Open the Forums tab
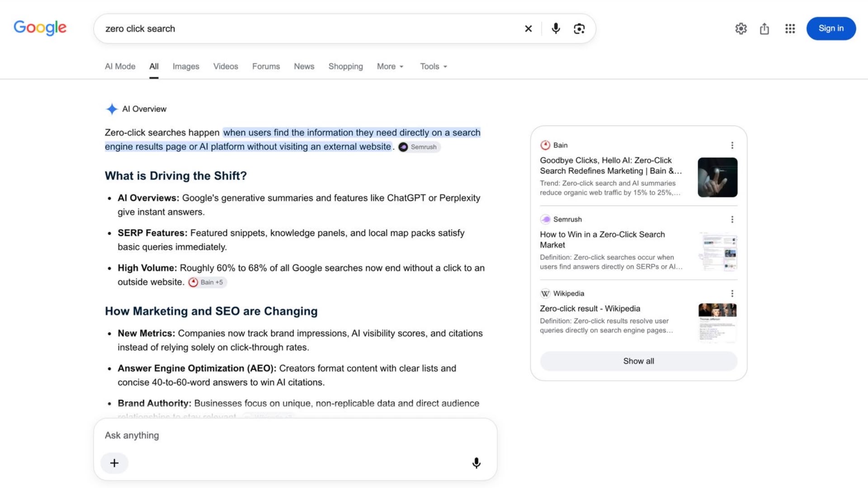868x488 pixels. 266,66
